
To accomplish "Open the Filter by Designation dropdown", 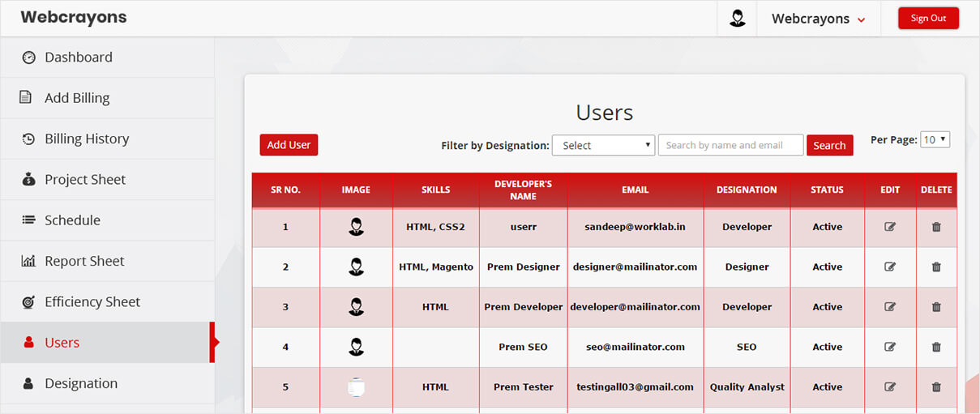I will tap(603, 145).
